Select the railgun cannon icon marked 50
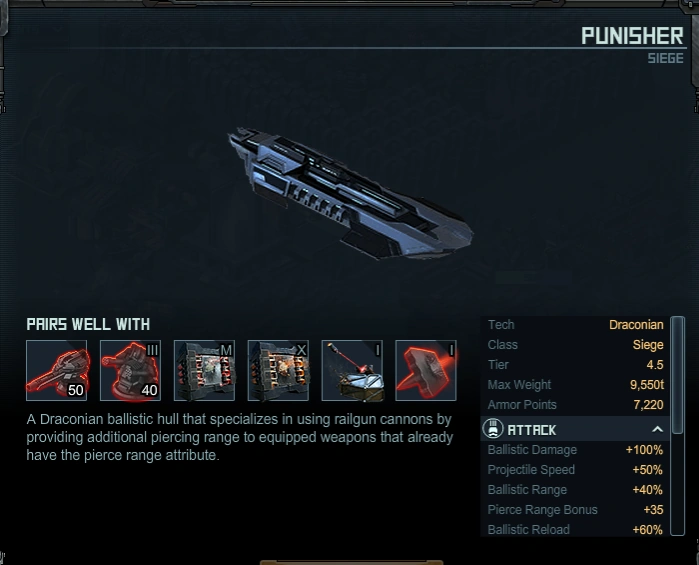The image size is (699, 565). click(x=57, y=370)
